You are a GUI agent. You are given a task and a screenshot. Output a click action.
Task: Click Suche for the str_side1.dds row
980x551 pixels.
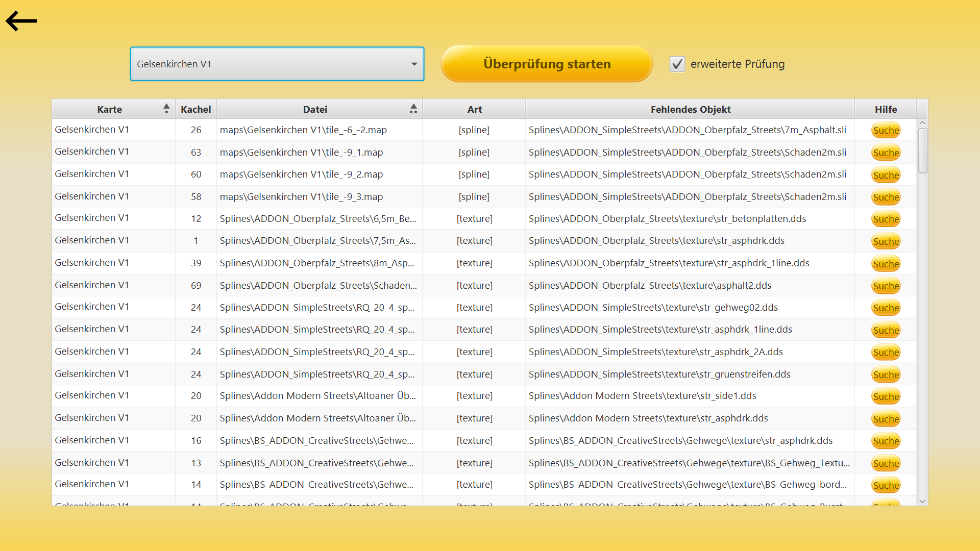[x=886, y=397]
